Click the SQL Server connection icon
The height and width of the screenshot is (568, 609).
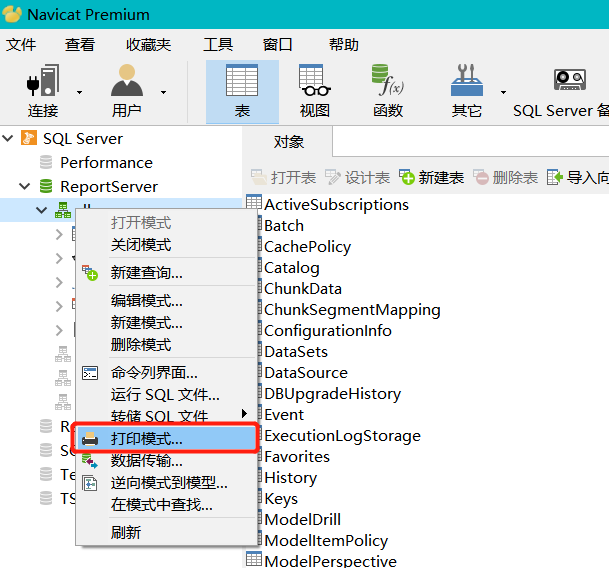[29, 138]
